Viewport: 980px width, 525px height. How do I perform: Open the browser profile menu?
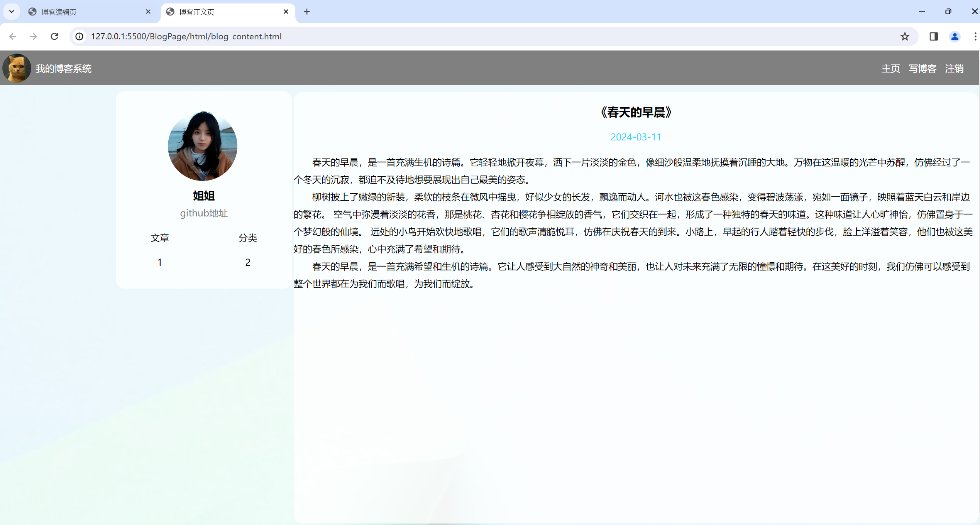[955, 36]
